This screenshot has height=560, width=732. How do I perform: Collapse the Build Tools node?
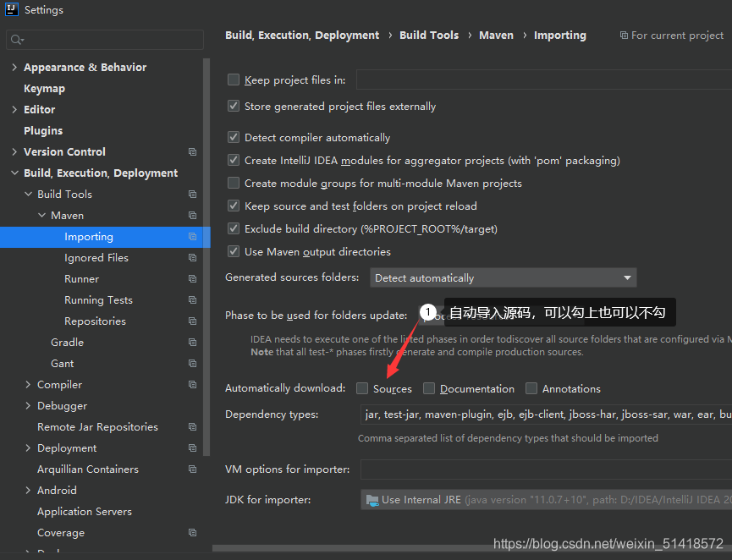pos(29,194)
